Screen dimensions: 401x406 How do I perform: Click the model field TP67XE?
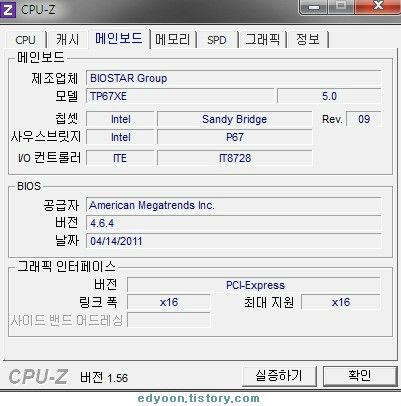pos(180,96)
